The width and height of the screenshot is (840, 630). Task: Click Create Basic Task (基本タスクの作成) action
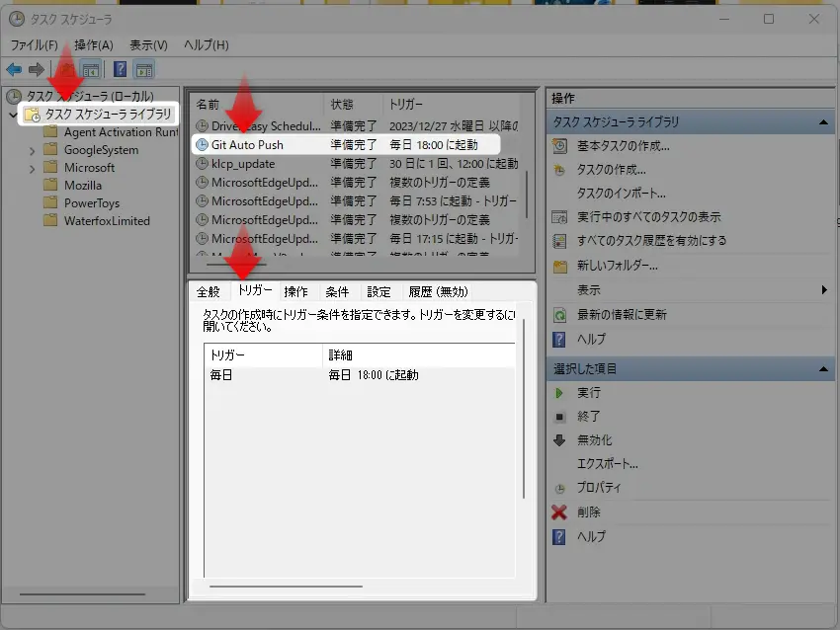point(623,146)
